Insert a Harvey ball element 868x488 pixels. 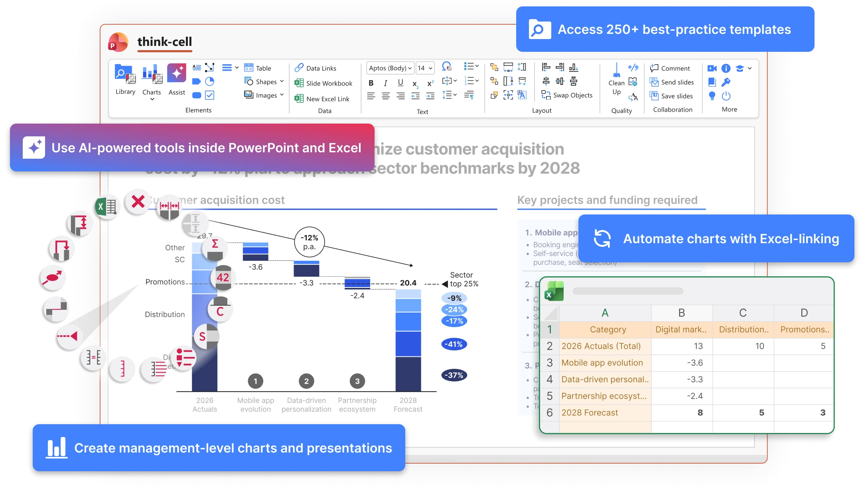pos(210,81)
